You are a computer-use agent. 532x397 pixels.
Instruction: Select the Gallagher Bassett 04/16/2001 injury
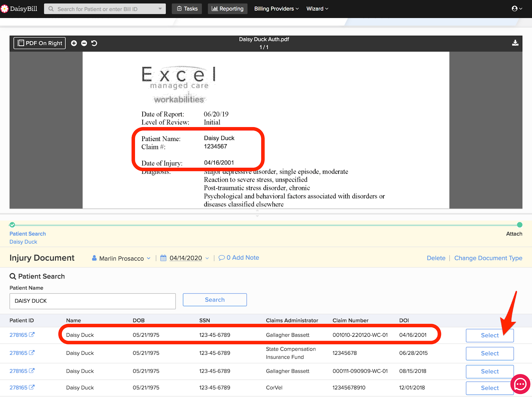[490, 335]
